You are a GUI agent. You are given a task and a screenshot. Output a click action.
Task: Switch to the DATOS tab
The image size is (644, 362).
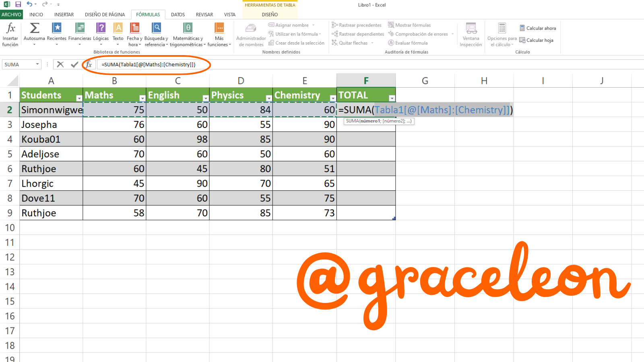tap(178, 14)
